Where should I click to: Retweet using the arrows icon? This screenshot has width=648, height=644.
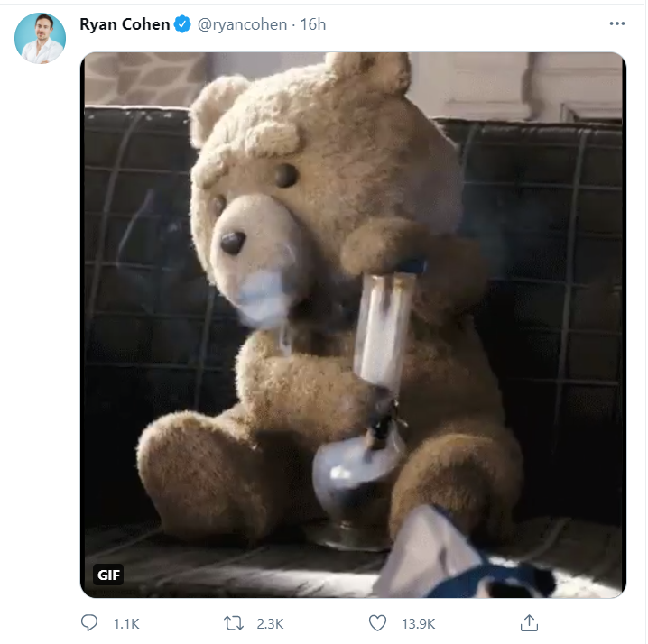[x=234, y=623]
